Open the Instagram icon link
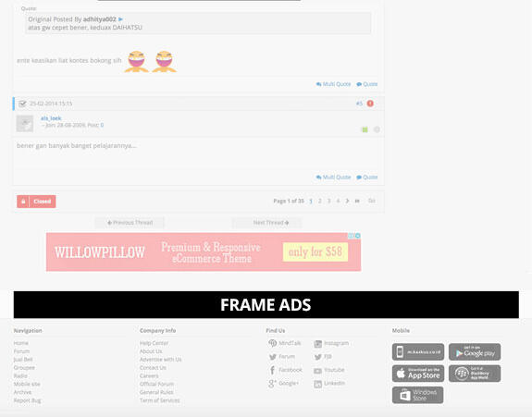 (x=318, y=344)
